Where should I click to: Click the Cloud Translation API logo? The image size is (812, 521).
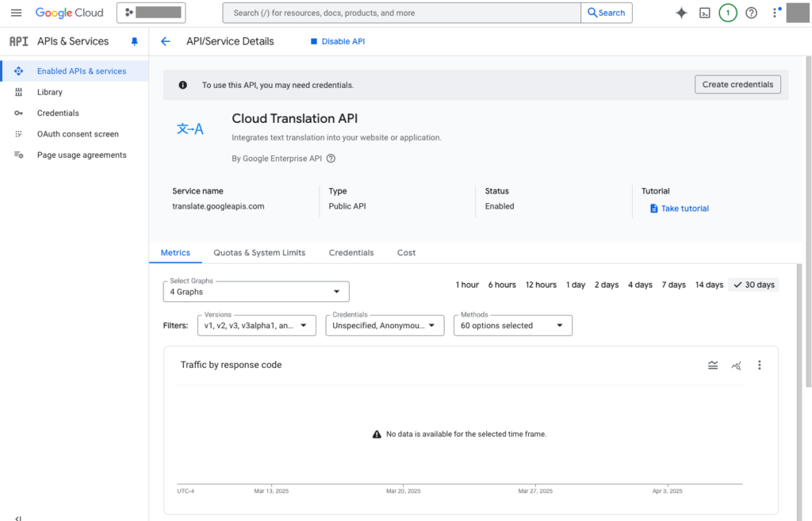(190, 128)
